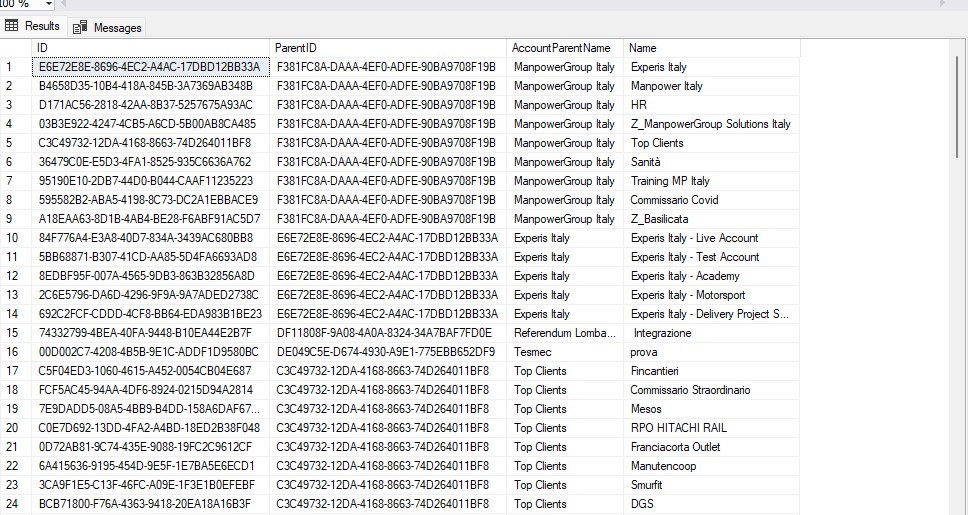Click Name cell Experis Italy - Academy

coord(712,276)
